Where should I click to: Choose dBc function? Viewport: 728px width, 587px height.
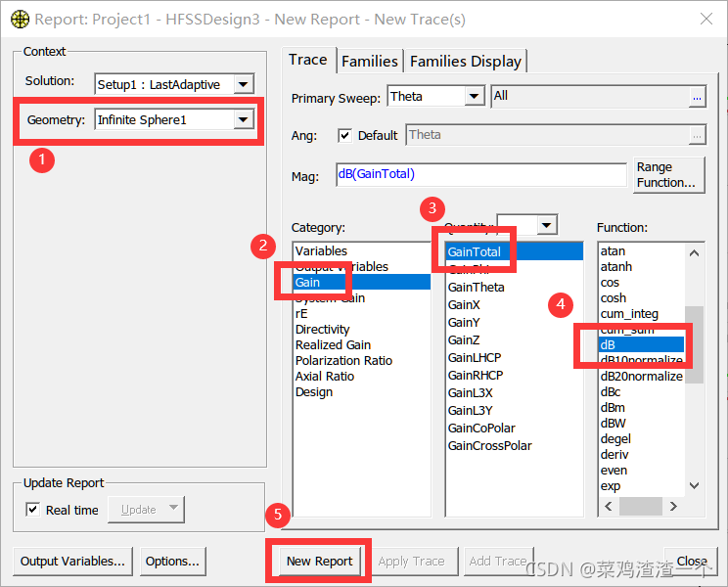pyautogui.click(x=611, y=392)
